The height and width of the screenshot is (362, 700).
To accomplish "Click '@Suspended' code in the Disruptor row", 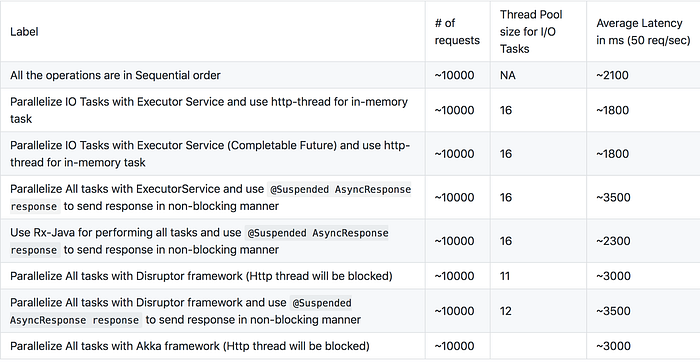I will click(321, 303).
